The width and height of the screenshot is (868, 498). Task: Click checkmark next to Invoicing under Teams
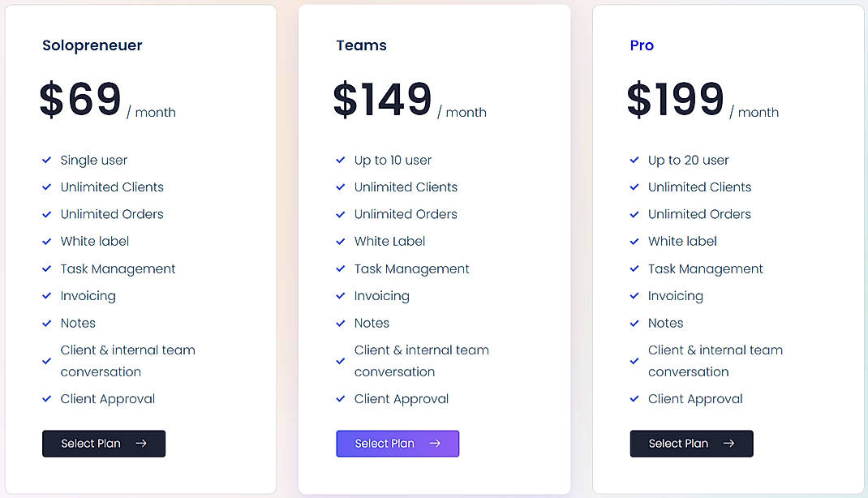click(340, 295)
